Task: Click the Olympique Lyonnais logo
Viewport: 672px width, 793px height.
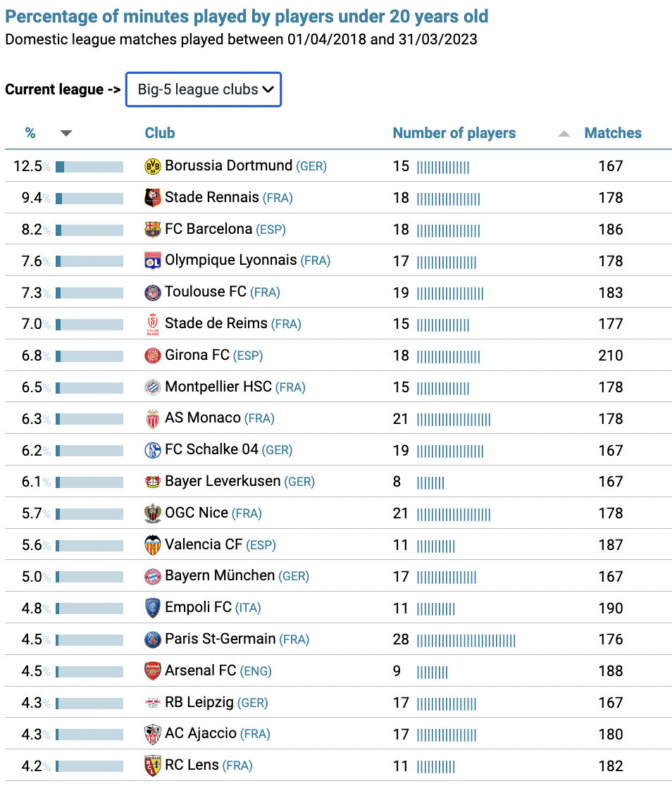Action: pyautogui.click(x=152, y=261)
